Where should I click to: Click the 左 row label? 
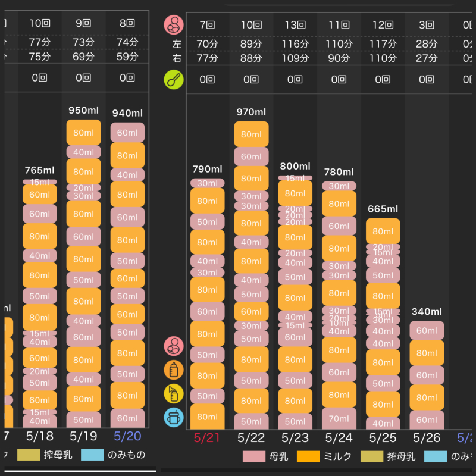[176, 44]
